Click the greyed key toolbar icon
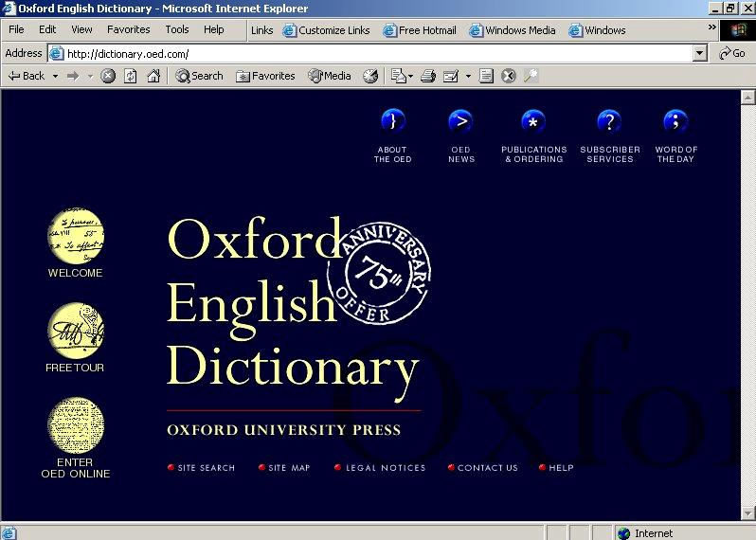756x540 pixels. tap(531, 76)
